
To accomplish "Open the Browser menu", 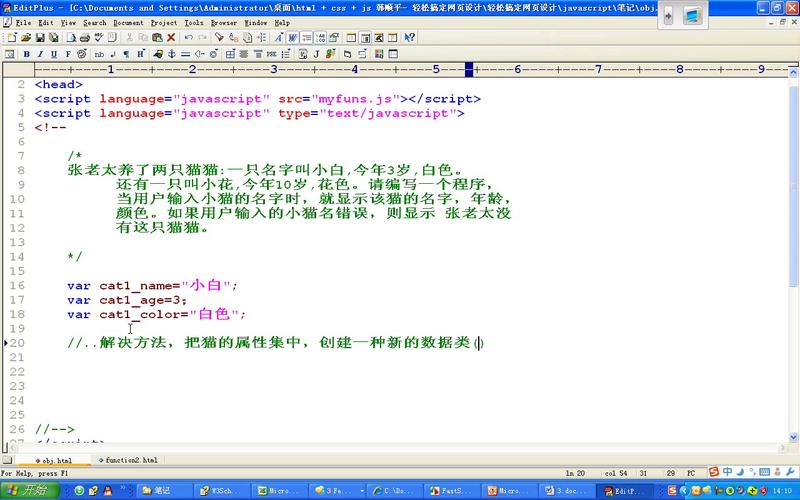I will [223, 23].
